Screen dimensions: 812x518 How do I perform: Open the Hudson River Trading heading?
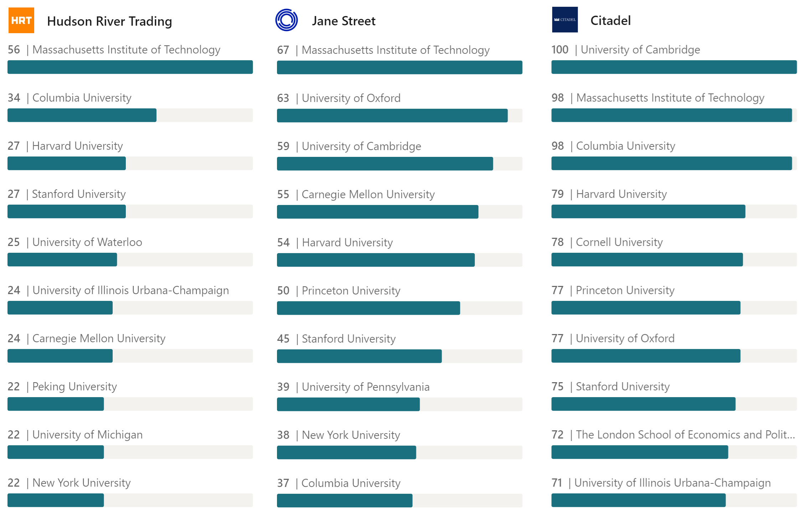109,21
